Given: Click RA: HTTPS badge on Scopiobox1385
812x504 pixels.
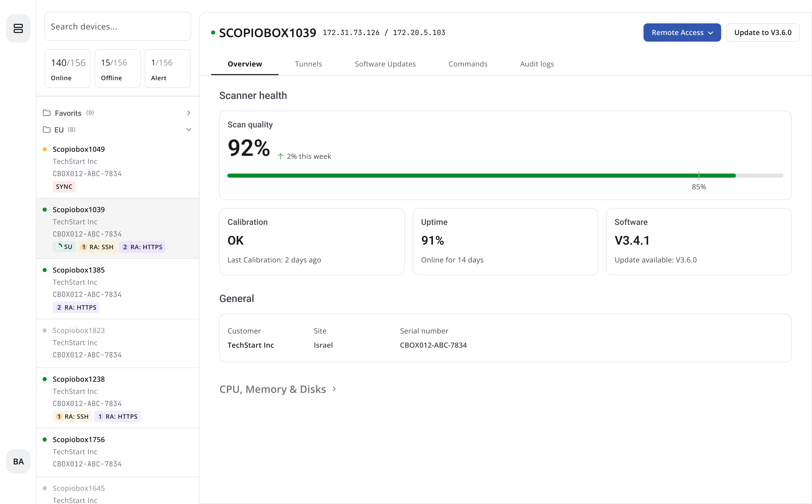Looking at the screenshot, I should tap(76, 307).
